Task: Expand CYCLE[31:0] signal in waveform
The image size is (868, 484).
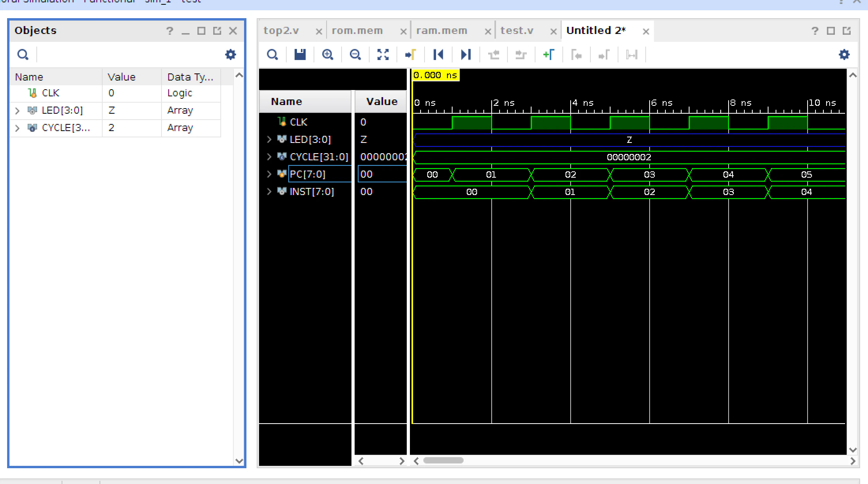Action: tap(269, 157)
